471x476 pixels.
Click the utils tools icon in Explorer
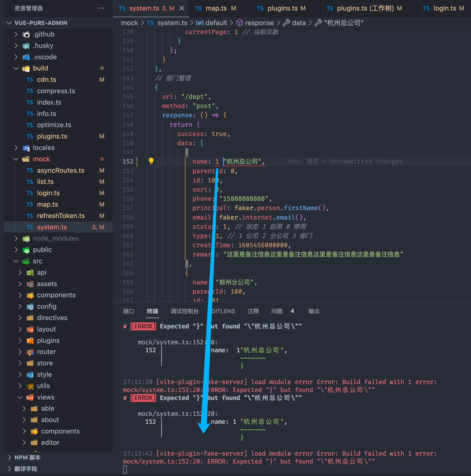(x=30, y=386)
